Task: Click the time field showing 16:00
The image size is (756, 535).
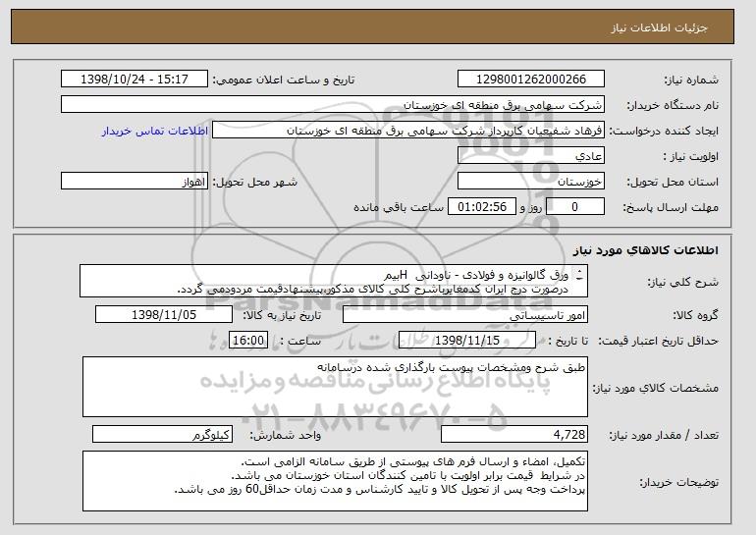Action: (248, 341)
